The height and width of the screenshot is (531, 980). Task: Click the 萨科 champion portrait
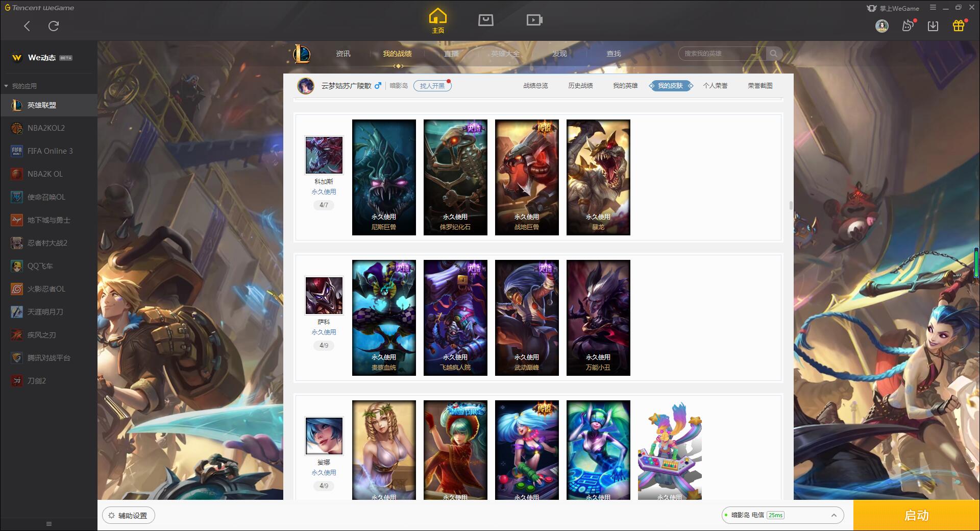click(x=324, y=295)
